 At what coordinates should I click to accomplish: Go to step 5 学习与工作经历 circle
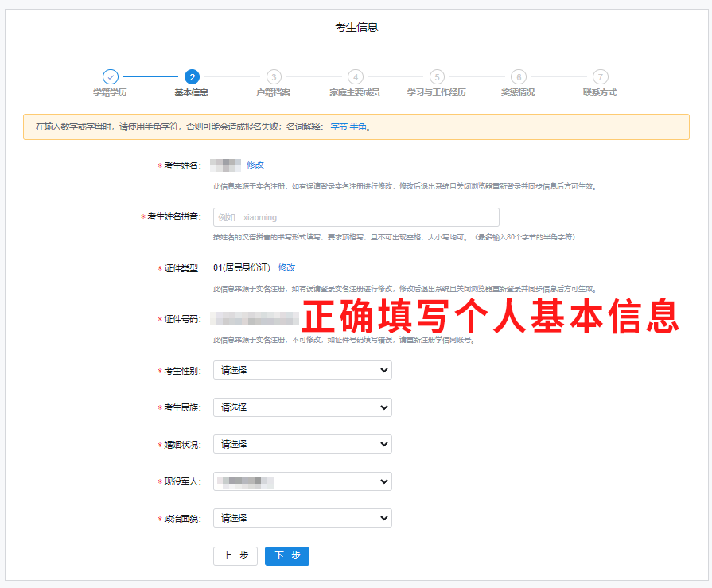437,77
